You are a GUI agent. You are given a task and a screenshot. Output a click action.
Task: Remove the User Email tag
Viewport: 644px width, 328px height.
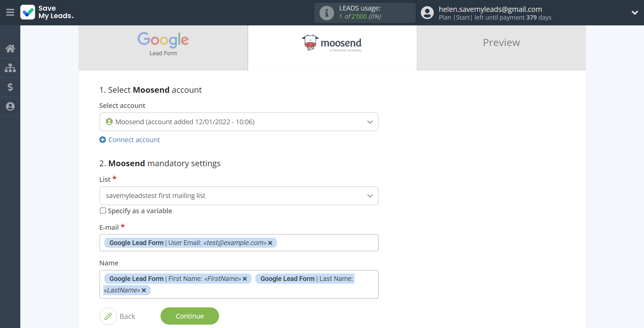270,243
